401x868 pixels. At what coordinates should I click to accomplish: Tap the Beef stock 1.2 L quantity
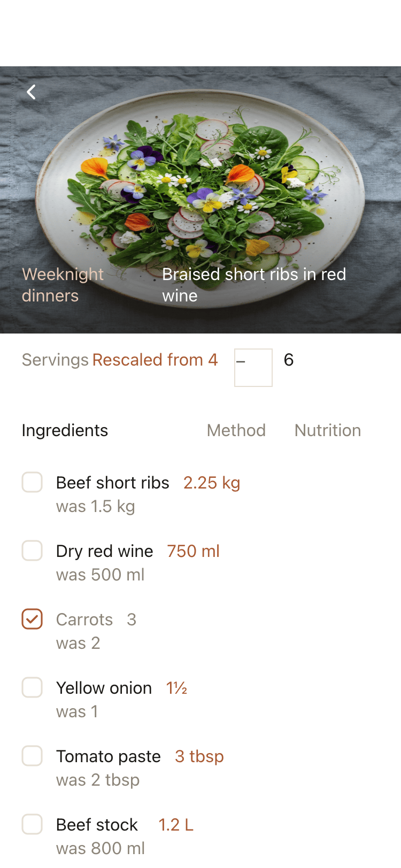(x=176, y=825)
